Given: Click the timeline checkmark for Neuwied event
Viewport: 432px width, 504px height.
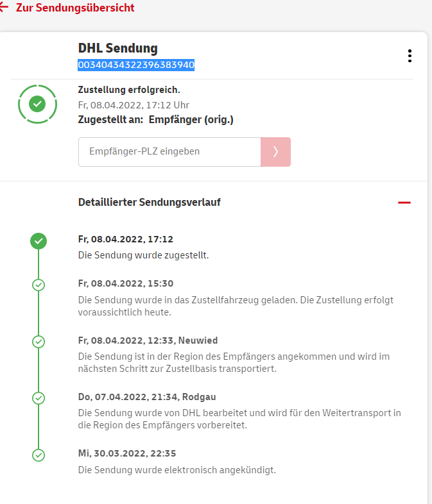Looking at the screenshot, I should pyautogui.click(x=39, y=341).
